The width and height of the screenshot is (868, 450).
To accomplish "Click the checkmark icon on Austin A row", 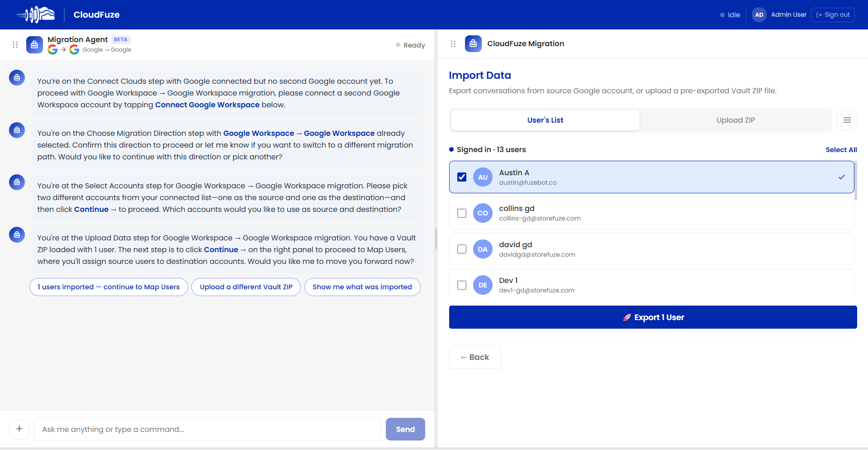I will 841,177.
